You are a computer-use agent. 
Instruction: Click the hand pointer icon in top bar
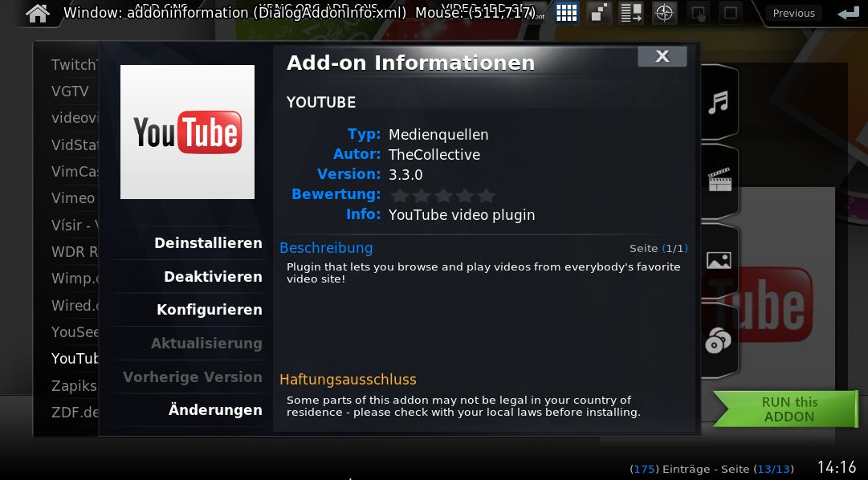pyautogui.click(x=698, y=12)
